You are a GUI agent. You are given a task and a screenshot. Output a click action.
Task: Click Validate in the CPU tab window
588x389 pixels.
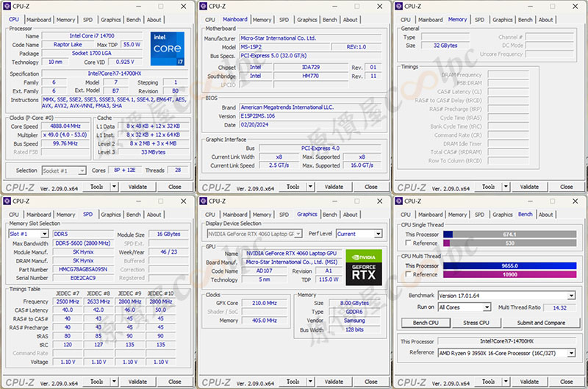click(137, 187)
